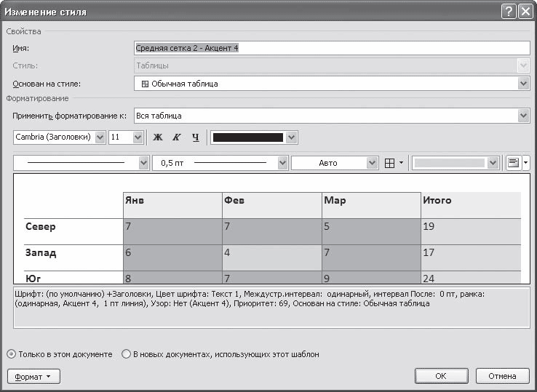The height and width of the screenshot is (392, 537).
Task: Click the Север row label in preview
Action: tap(41, 227)
